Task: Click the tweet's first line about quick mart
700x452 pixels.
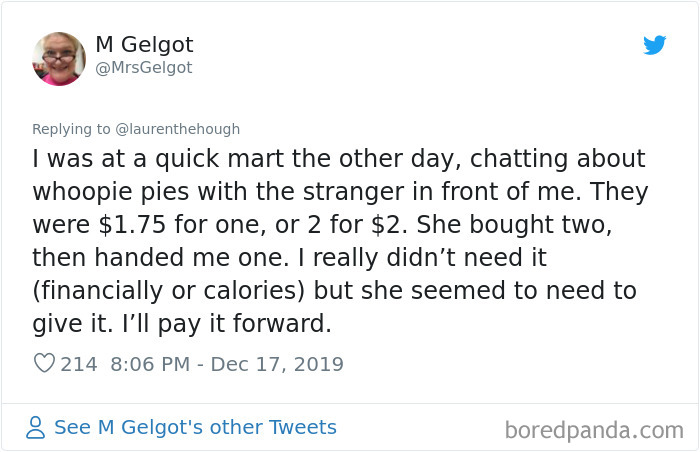Action: (x=339, y=159)
